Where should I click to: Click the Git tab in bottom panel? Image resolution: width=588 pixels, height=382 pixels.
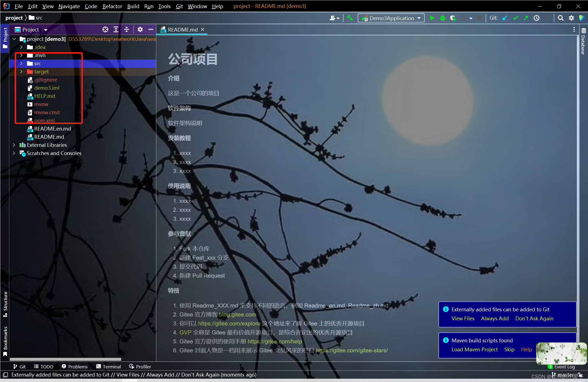coord(20,367)
